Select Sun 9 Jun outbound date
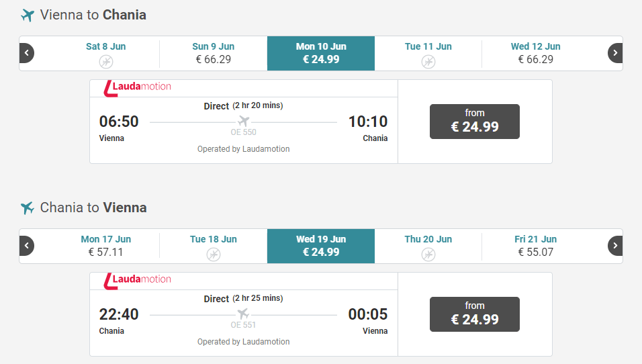 coord(214,53)
